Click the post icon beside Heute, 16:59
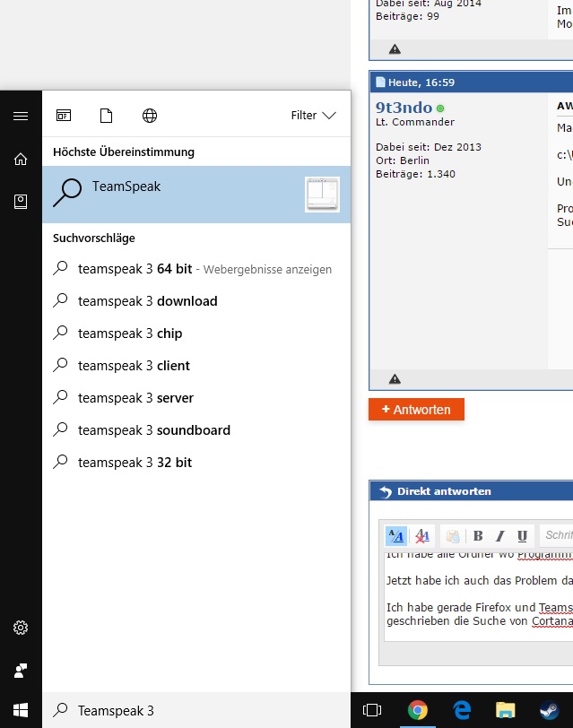573x728 pixels. pyautogui.click(x=380, y=82)
